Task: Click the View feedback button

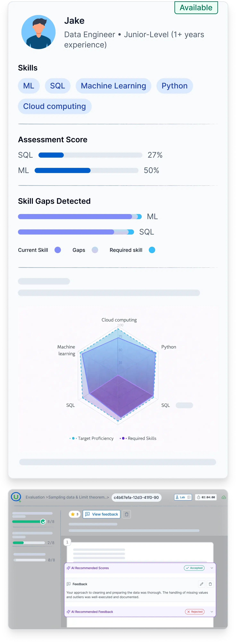Action: [x=102, y=514]
